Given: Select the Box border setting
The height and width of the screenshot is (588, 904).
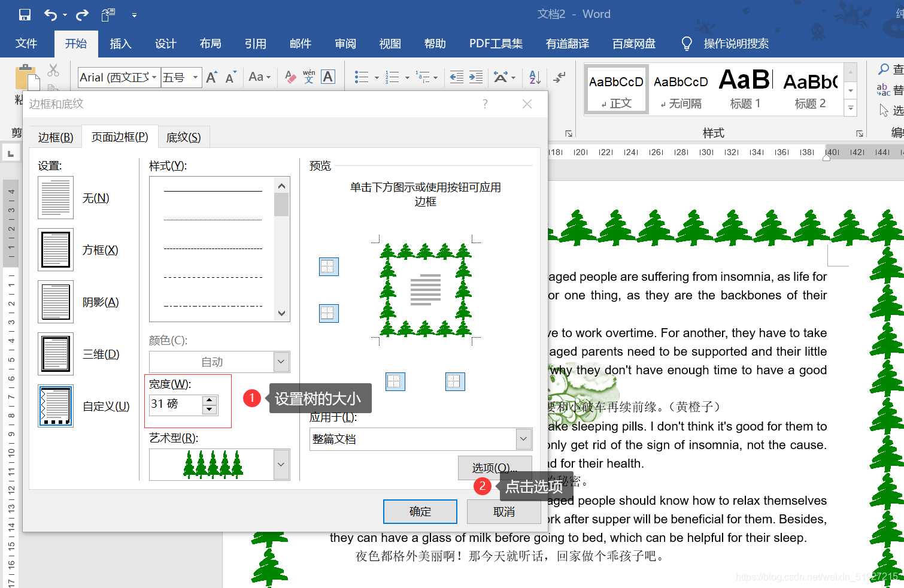Looking at the screenshot, I should (x=56, y=250).
